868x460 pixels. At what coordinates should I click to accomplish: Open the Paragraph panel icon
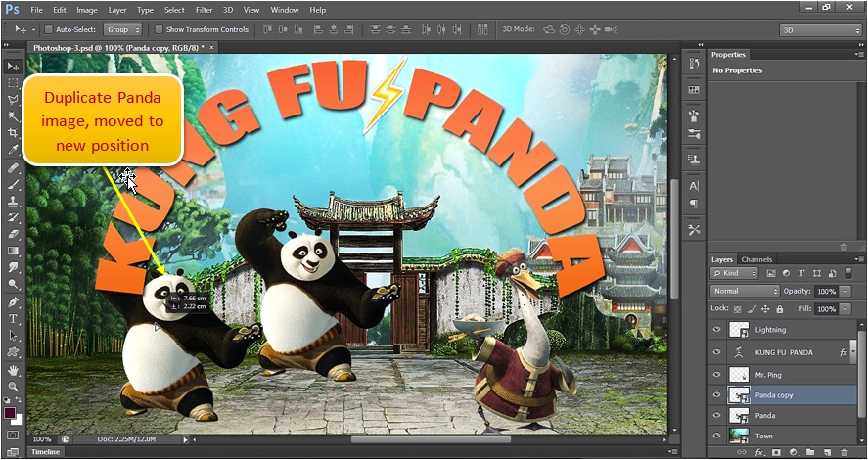694,204
